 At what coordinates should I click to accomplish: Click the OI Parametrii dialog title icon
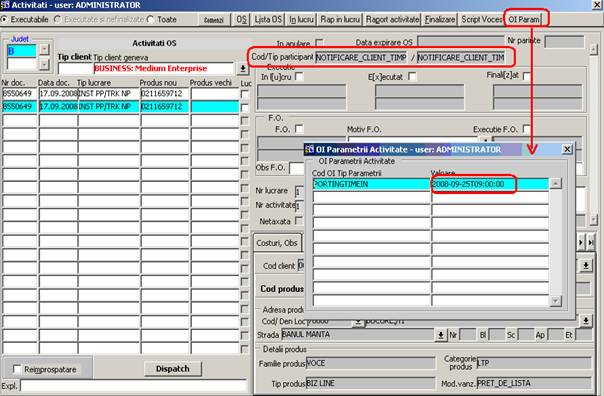coord(309,149)
